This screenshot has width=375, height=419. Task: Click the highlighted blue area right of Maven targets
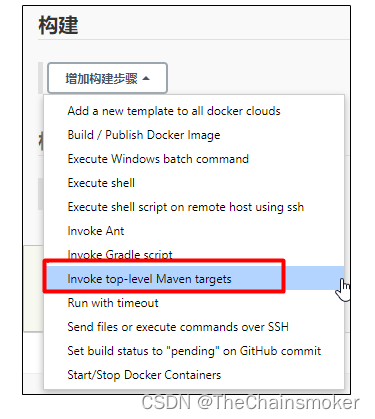[x=314, y=278]
